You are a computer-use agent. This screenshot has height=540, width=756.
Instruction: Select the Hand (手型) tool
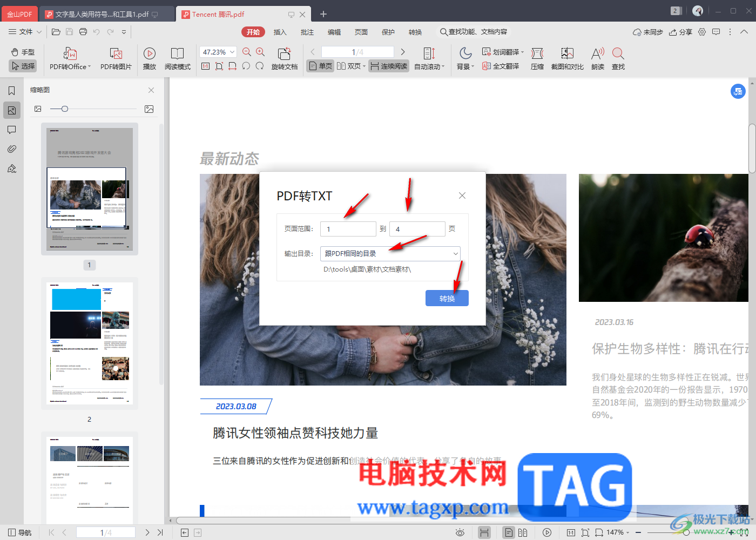pyautogui.click(x=23, y=52)
